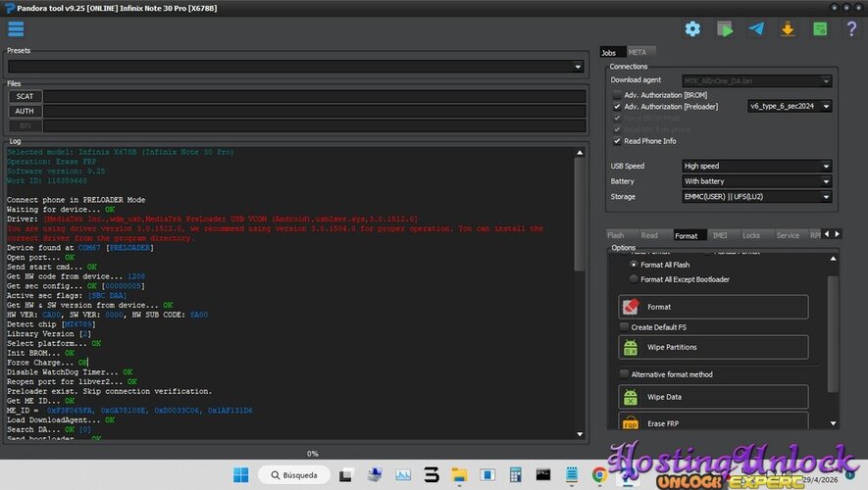
Task: Open Telegram via the paper plane icon
Action: point(756,28)
